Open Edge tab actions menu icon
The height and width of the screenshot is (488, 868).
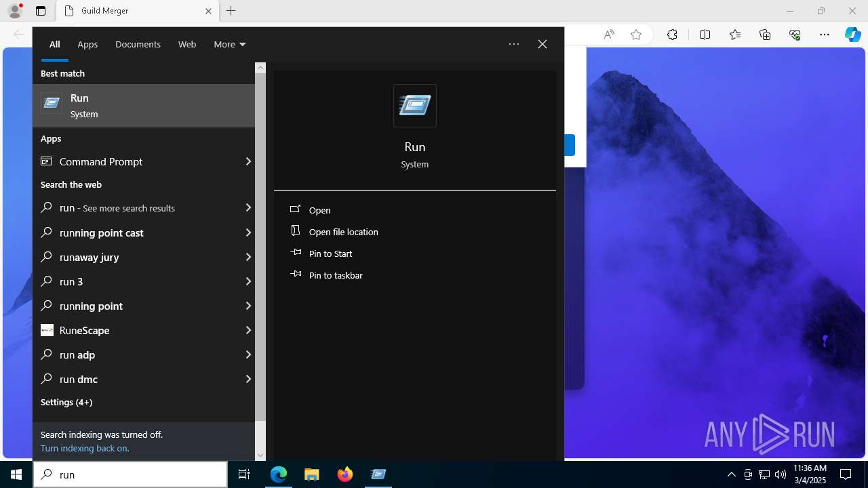coord(41,11)
